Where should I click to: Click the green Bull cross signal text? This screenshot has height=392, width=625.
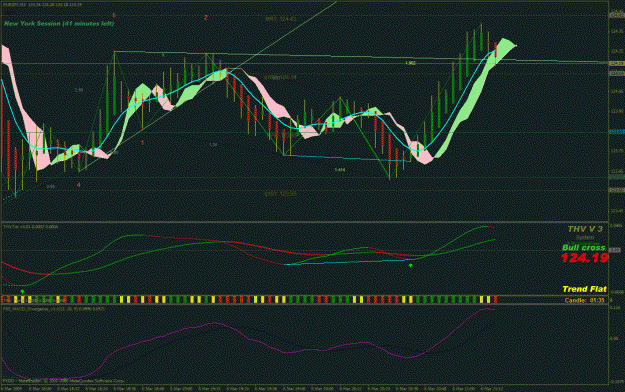(x=584, y=248)
